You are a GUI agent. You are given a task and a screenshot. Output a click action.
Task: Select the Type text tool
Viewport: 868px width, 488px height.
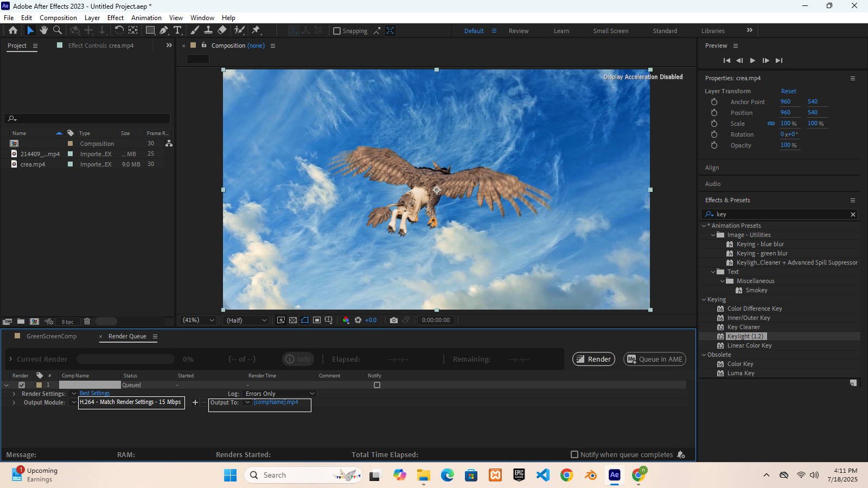(177, 30)
